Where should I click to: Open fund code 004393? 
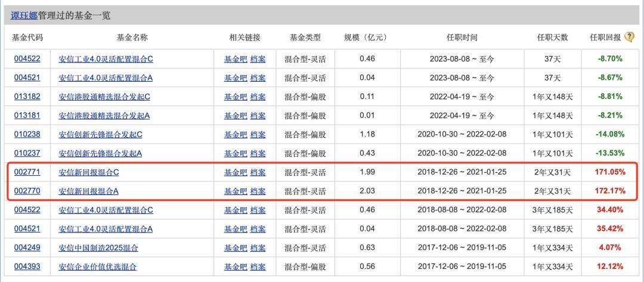[27, 267]
